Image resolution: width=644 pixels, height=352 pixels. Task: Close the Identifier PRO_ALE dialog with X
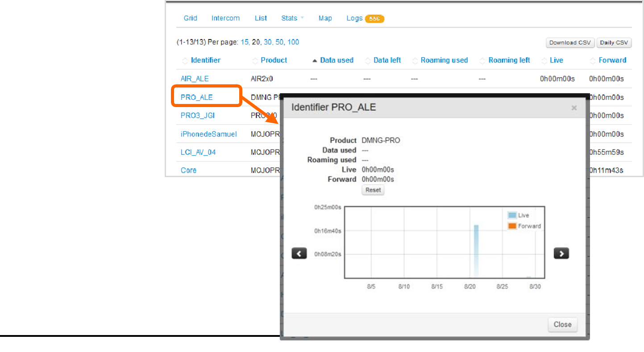(574, 108)
